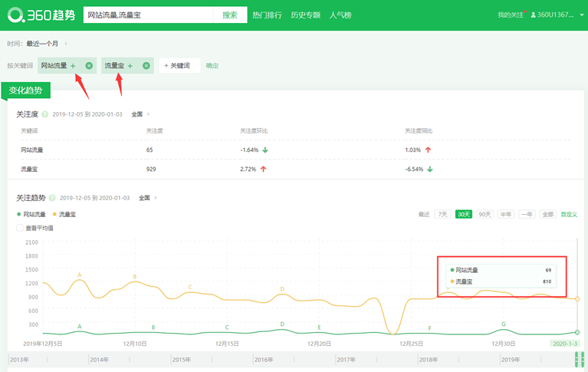The height and width of the screenshot is (372, 588).
Task: Open the 人气榜 menu
Action: (x=341, y=15)
